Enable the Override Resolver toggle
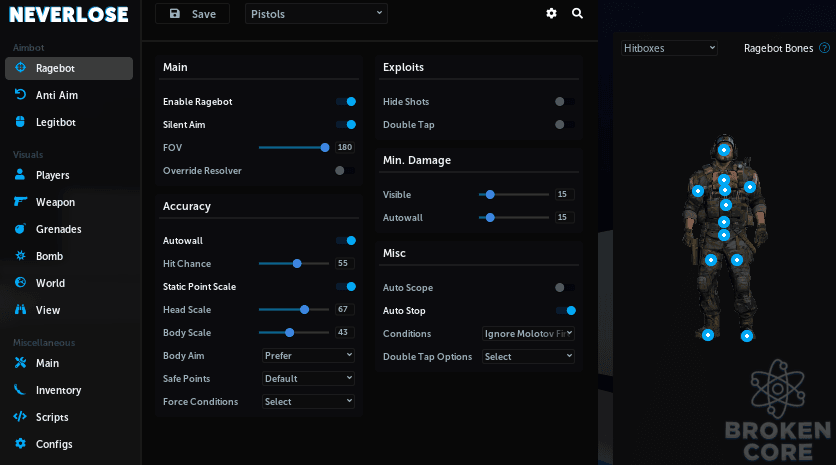The image size is (836, 465). pyautogui.click(x=344, y=171)
